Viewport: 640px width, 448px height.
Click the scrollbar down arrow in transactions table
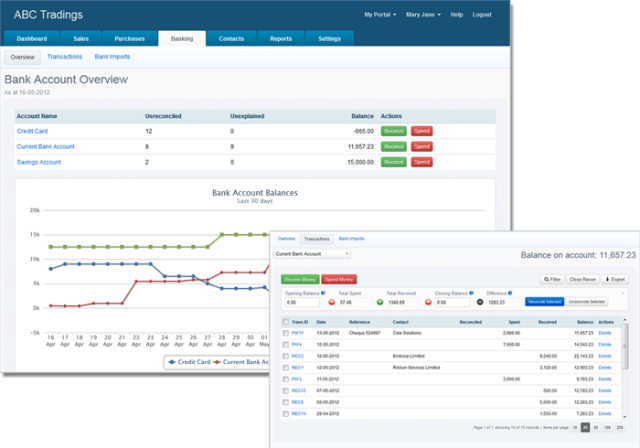coord(624,417)
